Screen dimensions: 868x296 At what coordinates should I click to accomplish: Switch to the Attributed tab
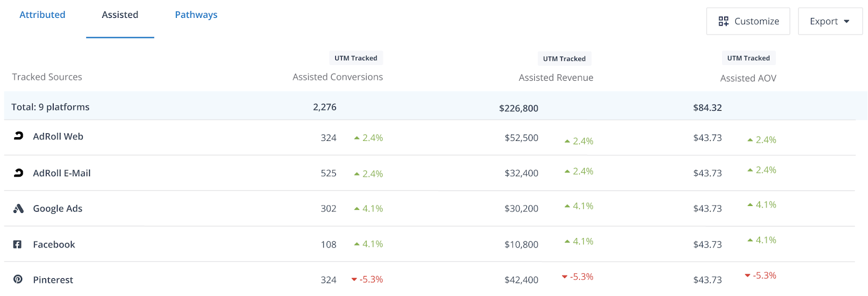[x=42, y=15]
